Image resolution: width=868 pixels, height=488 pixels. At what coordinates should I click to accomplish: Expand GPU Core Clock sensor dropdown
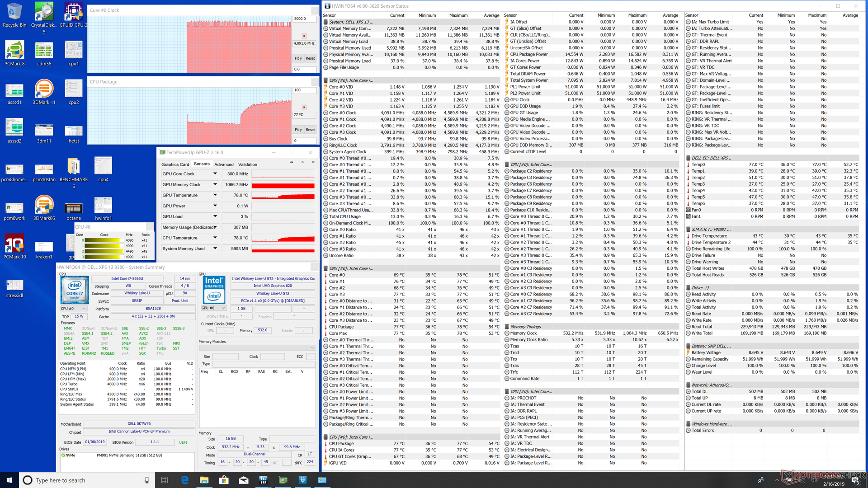coord(215,174)
